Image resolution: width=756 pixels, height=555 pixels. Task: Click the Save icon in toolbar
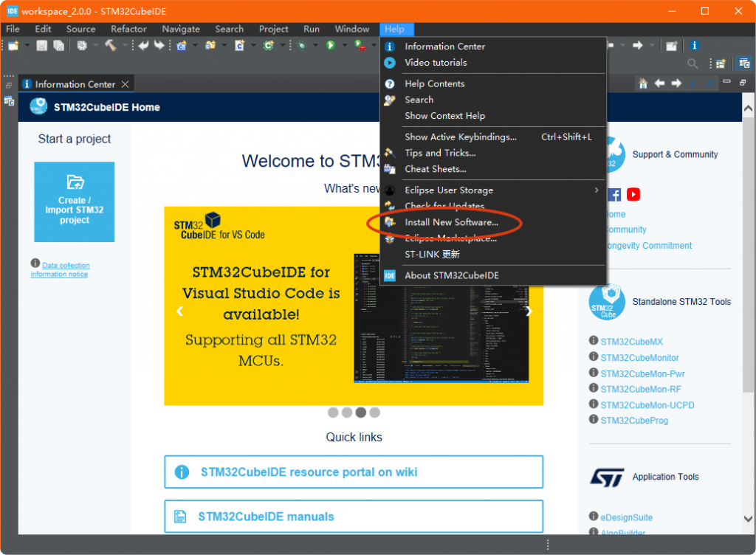(42, 46)
